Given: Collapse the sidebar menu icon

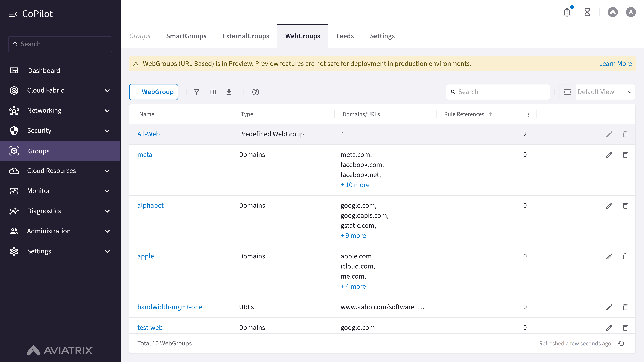Looking at the screenshot, I should [13, 14].
